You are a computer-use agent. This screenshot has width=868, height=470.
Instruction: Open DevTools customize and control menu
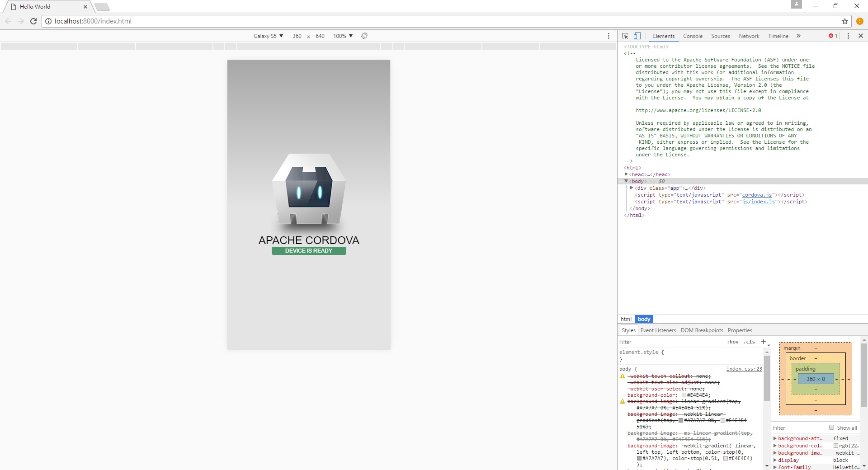click(848, 36)
